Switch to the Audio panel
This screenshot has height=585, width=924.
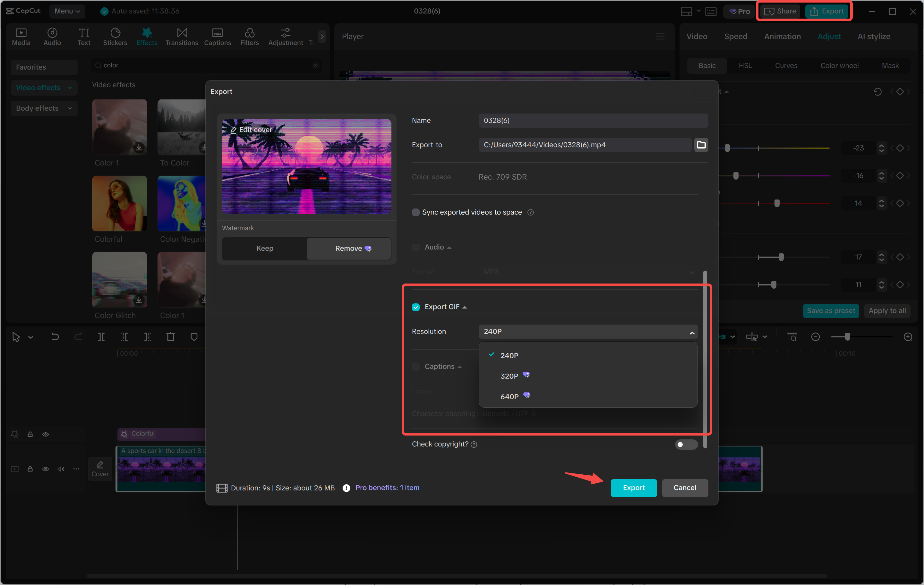click(x=52, y=37)
